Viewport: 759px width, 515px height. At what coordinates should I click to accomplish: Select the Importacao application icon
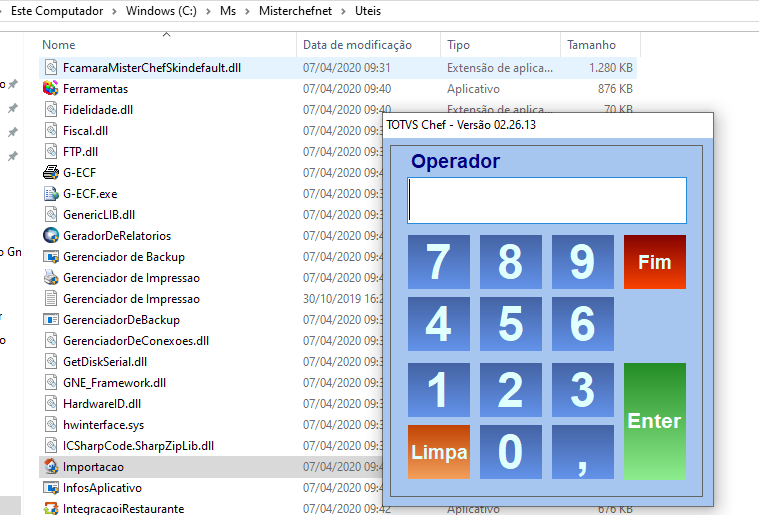51,467
